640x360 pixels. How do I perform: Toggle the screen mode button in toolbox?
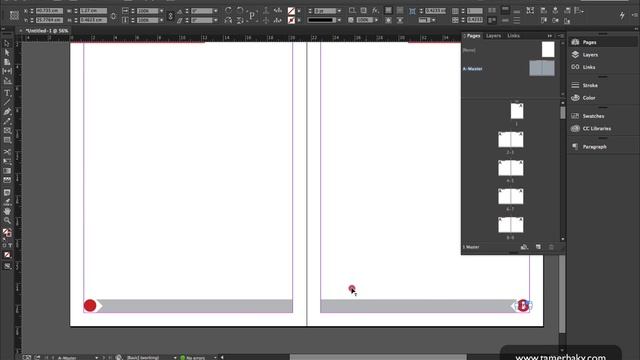(x=7, y=267)
